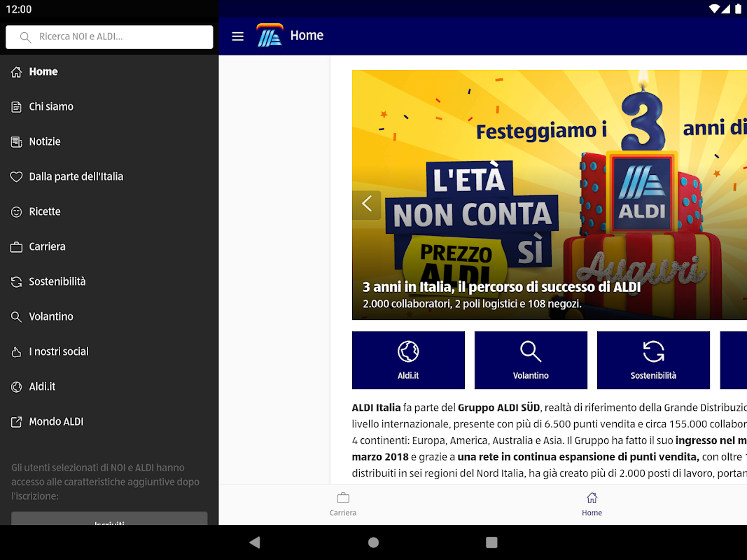Click the Sostenibilità sidebar entry

pyautogui.click(x=109, y=281)
